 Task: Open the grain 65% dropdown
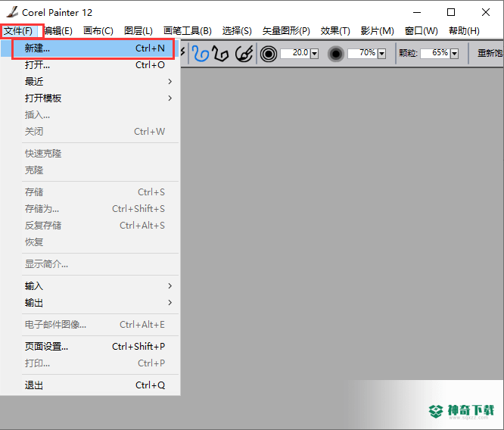[454, 54]
